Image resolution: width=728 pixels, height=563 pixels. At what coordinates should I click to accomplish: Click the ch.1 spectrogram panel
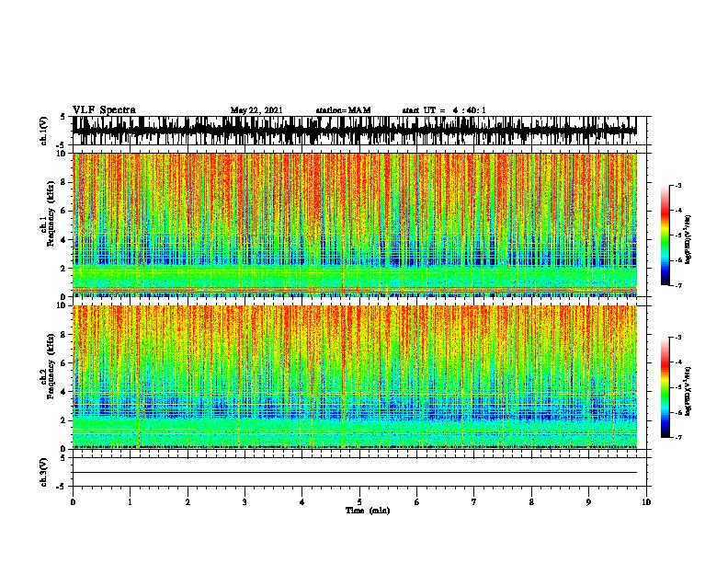(x=355, y=224)
